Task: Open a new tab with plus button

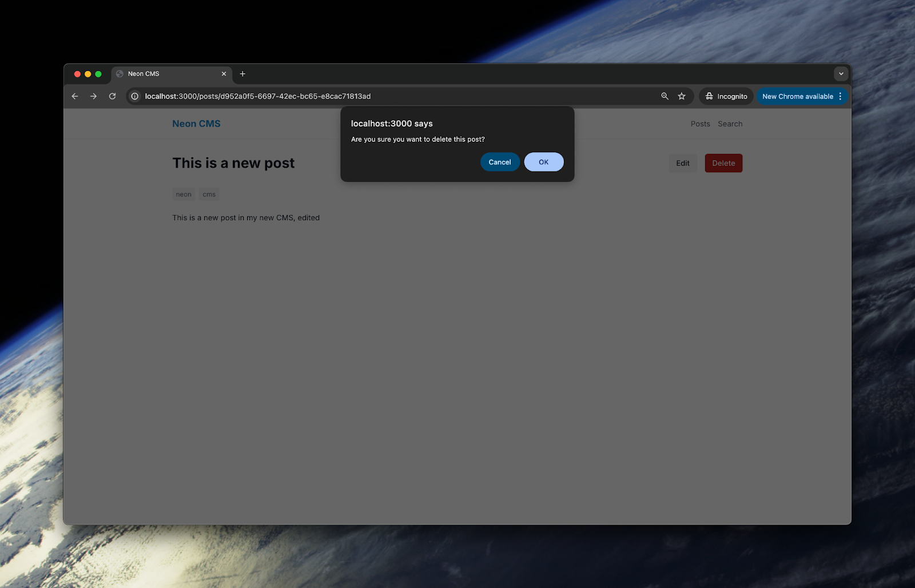Action: pyautogui.click(x=242, y=74)
